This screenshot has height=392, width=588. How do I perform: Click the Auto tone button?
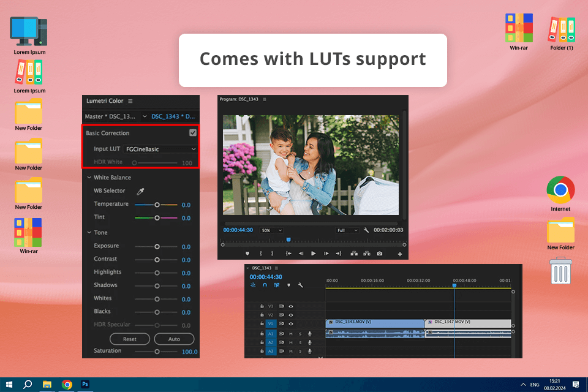click(174, 339)
